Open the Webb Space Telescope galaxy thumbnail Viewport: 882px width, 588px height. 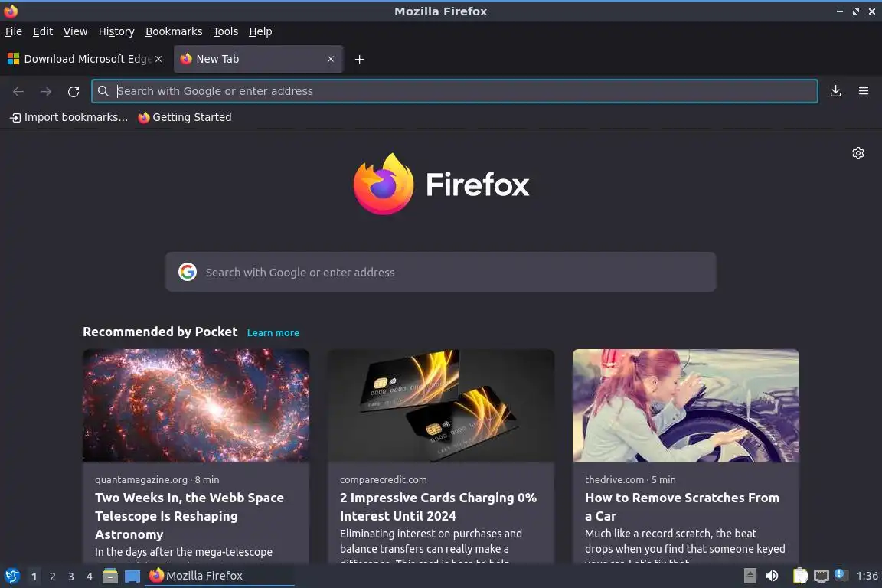point(196,406)
